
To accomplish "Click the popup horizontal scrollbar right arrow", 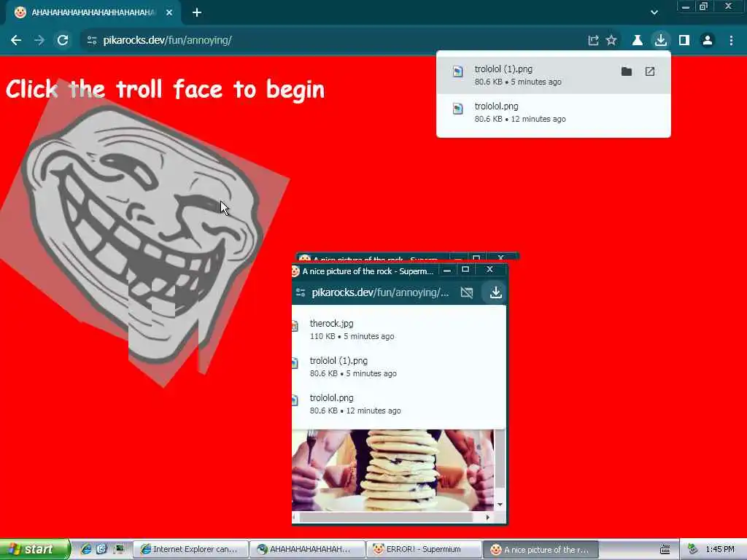I will click(x=487, y=517).
